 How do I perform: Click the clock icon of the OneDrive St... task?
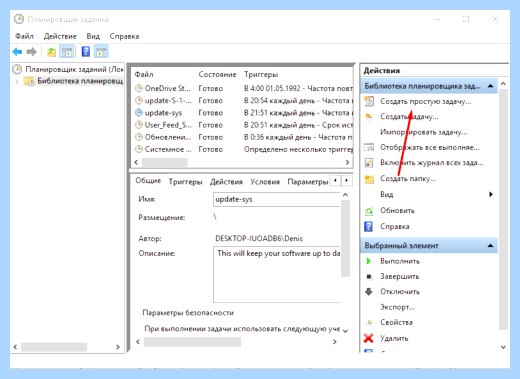(x=139, y=88)
